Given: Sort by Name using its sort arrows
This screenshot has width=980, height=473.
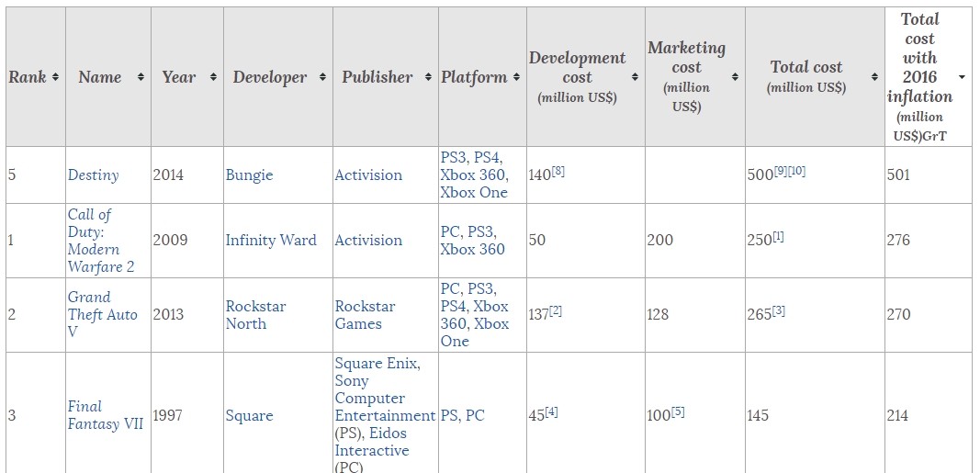Looking at the screenshot, I should (x=141, y=77).
